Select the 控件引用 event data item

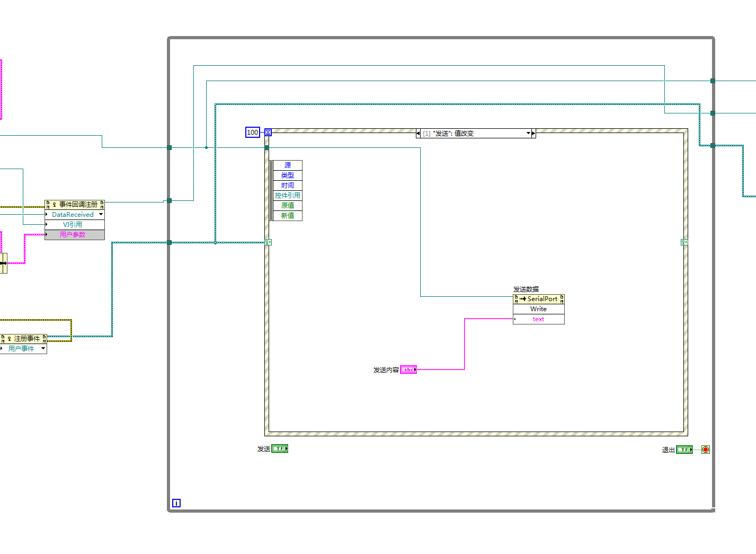click(288, 196)
